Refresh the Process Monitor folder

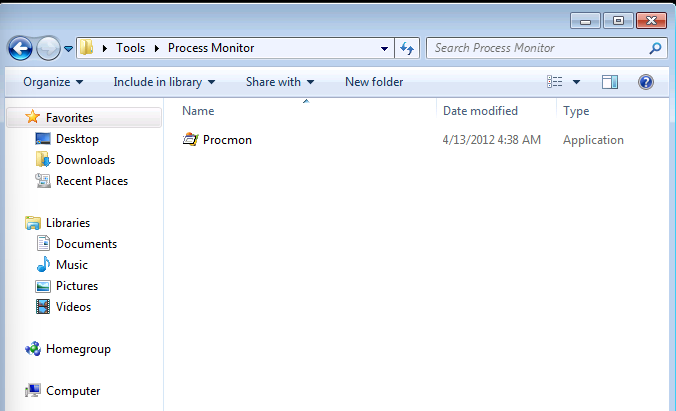pos(407,48)
